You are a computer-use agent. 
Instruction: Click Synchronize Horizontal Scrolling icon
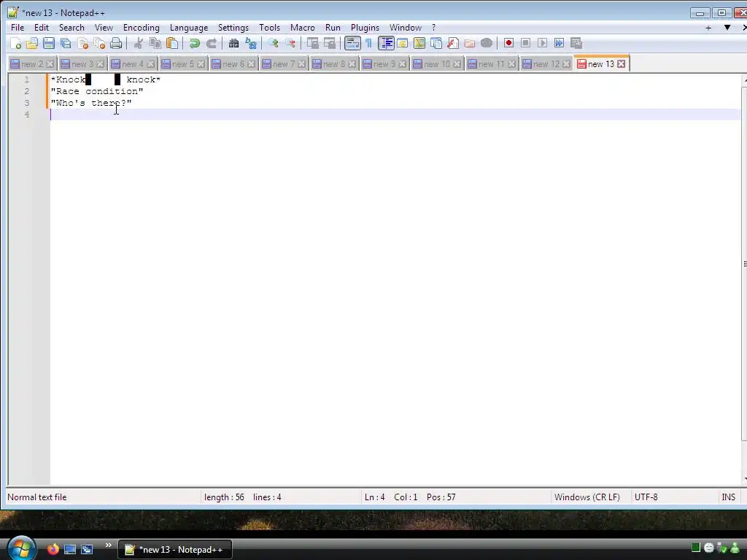(x=329, y=43)
